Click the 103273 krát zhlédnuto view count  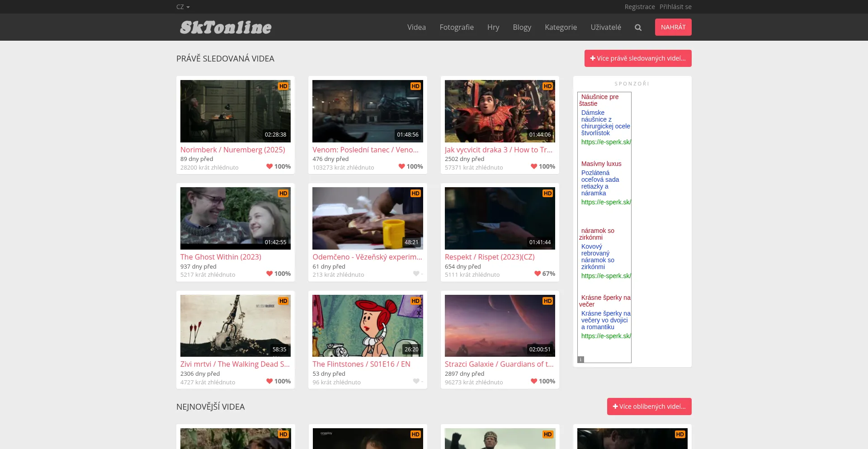(343, 167)
